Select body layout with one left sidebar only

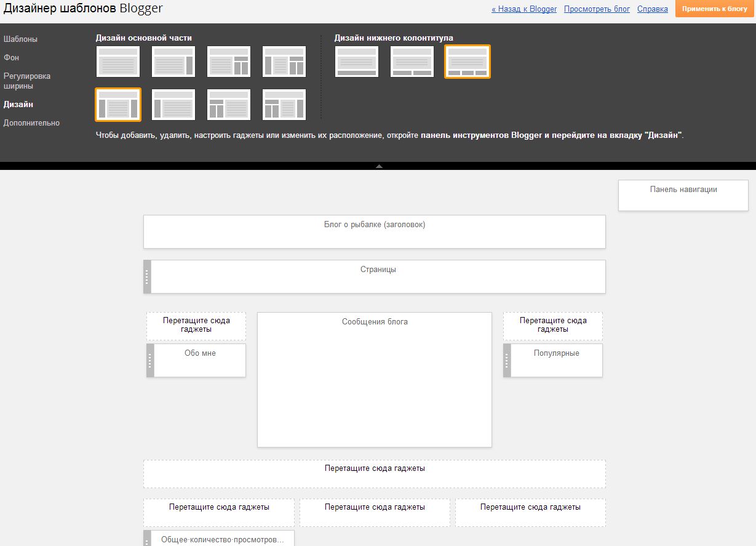[x=173, y=105]
